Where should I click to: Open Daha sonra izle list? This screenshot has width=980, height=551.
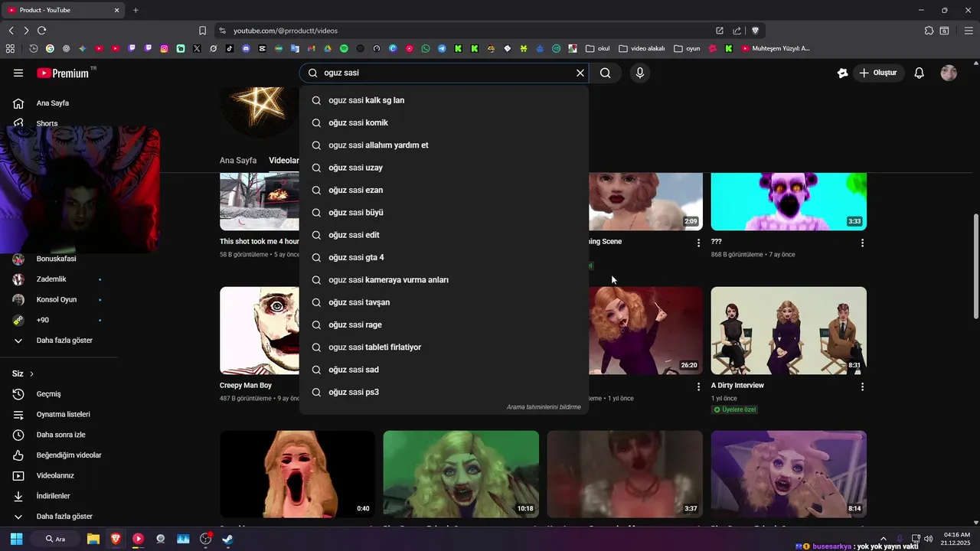(60, 435)
